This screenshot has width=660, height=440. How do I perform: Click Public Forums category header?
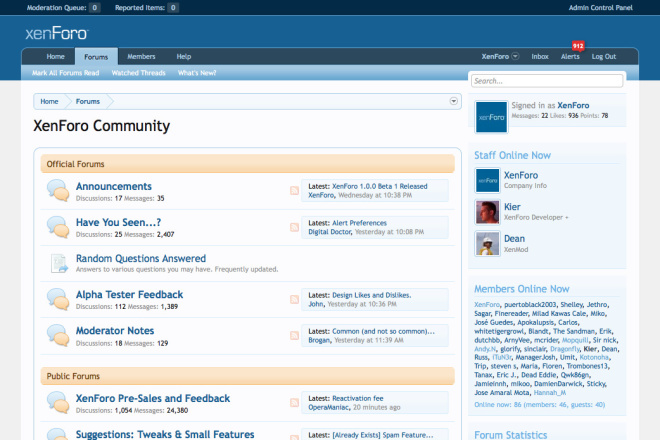(x=248, y=376)
